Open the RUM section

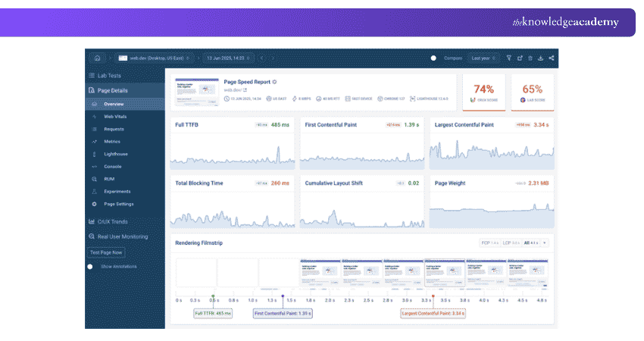tap(125, 179)
